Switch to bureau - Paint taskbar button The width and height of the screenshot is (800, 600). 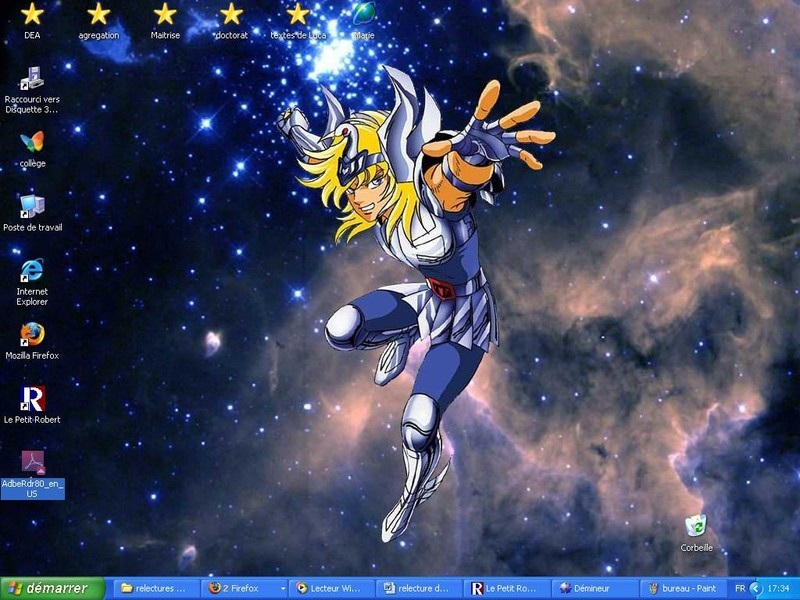point(683,588)
